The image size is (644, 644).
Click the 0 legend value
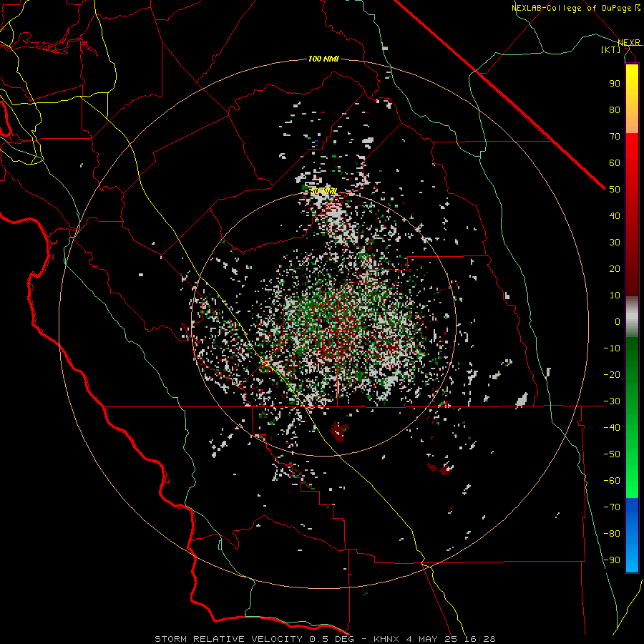(x=618, y=321)
